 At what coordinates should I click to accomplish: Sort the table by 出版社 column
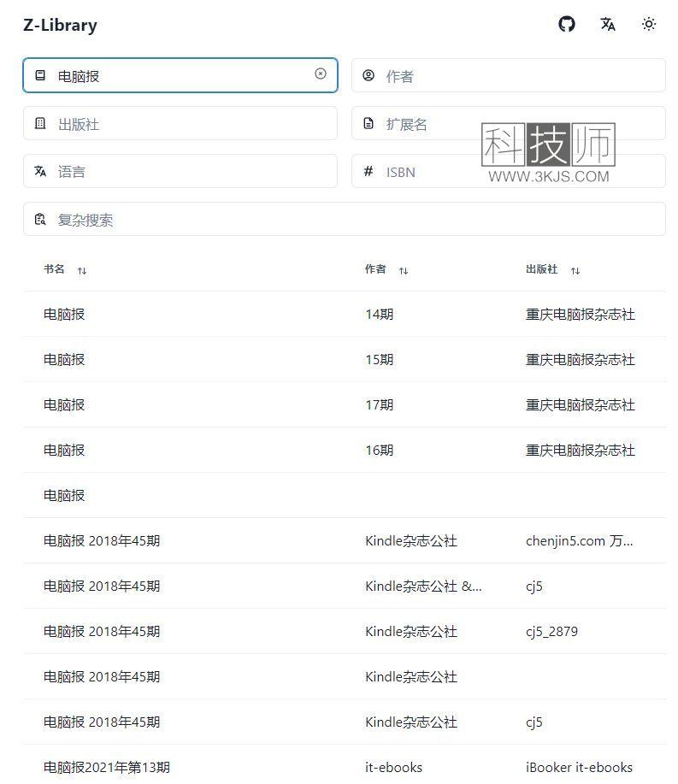[x=575, y=271]
